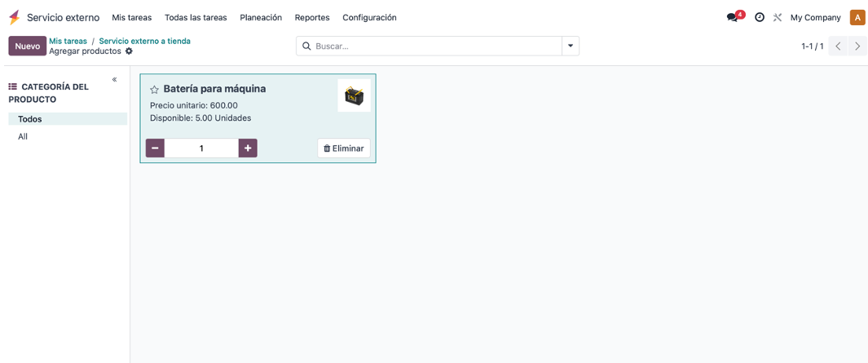Click the Eliminar button on product card
The image size is (868, 363).
click(x=344, y=148)
